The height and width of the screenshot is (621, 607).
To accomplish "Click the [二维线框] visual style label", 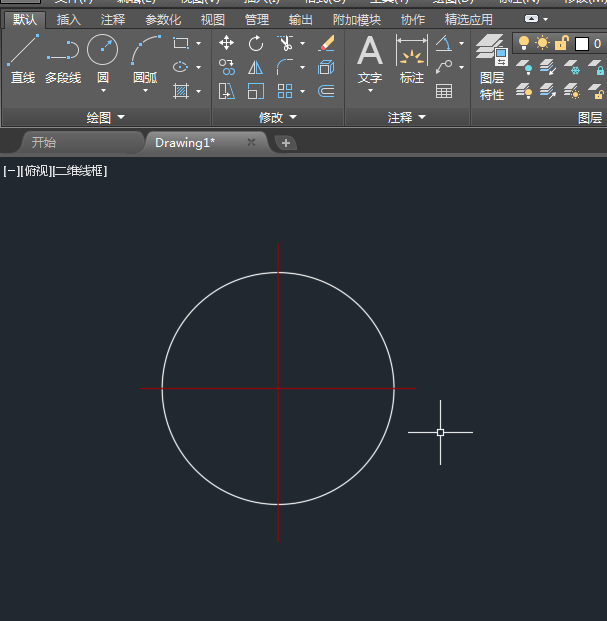I will pyautogui.click(x=80, y=171).
